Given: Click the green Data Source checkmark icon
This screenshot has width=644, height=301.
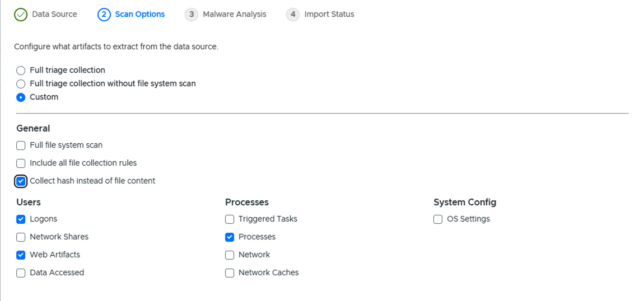Looking at the screenshot, I should coord(21,15).
